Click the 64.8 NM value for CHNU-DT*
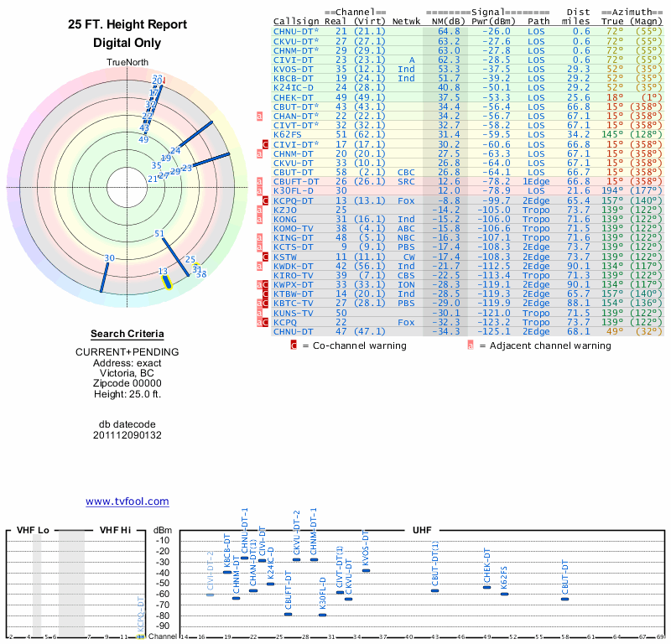The width and height of the screenshot is (671, 644). (x=449, y=31)
